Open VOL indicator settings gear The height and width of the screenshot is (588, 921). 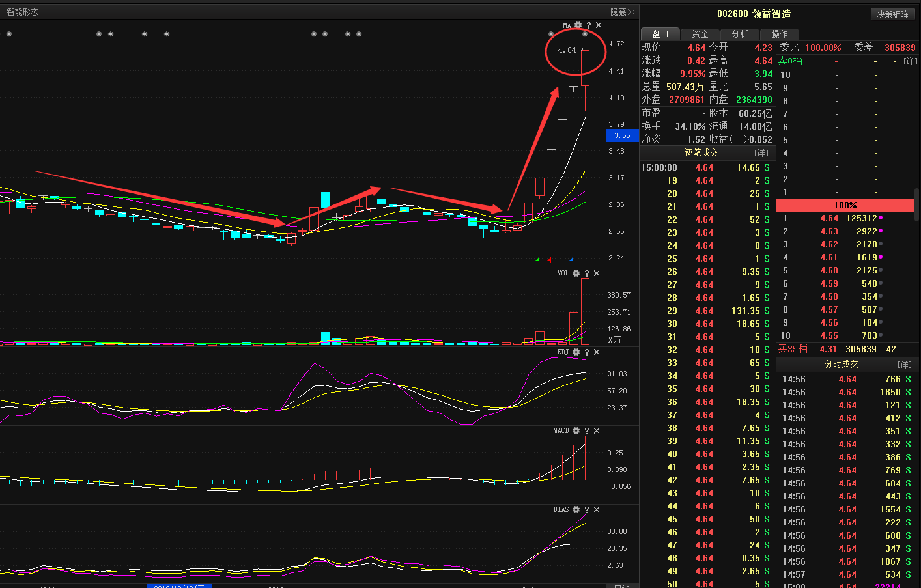point(576,273)
